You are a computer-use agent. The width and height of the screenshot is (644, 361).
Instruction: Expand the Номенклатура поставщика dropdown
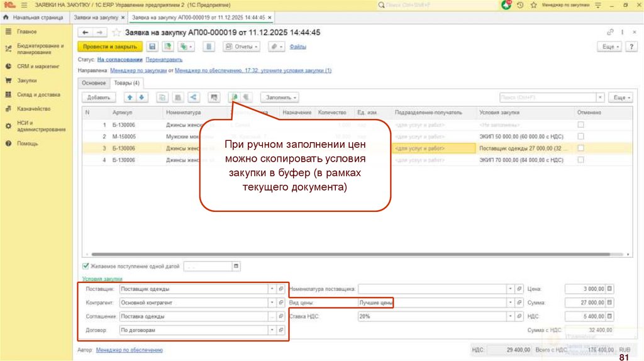tap(510, 289)
